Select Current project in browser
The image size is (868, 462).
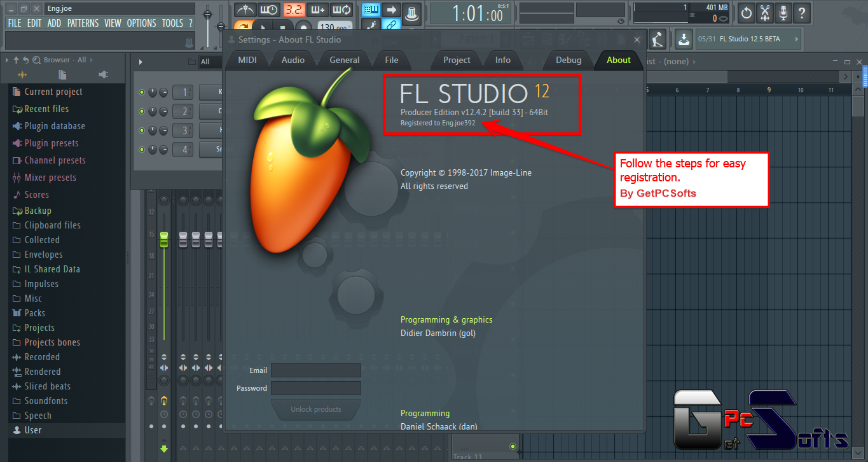tap(53, 92)
